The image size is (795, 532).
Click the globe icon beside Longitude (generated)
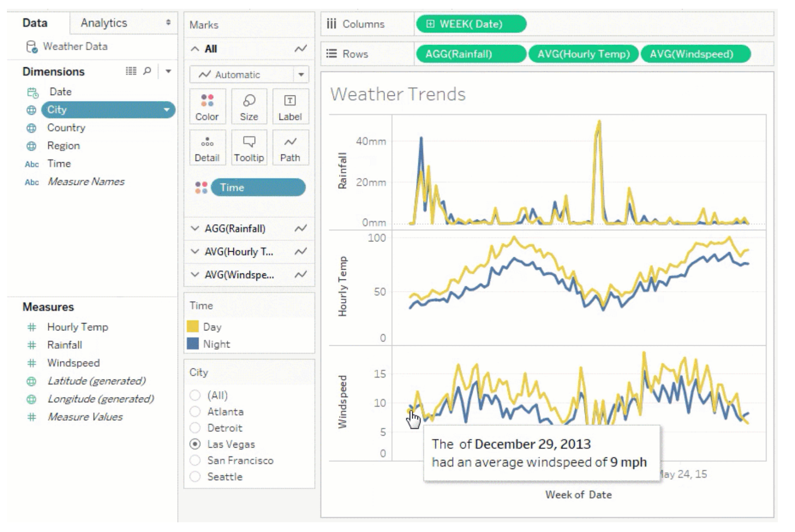(x=31, y=399)
